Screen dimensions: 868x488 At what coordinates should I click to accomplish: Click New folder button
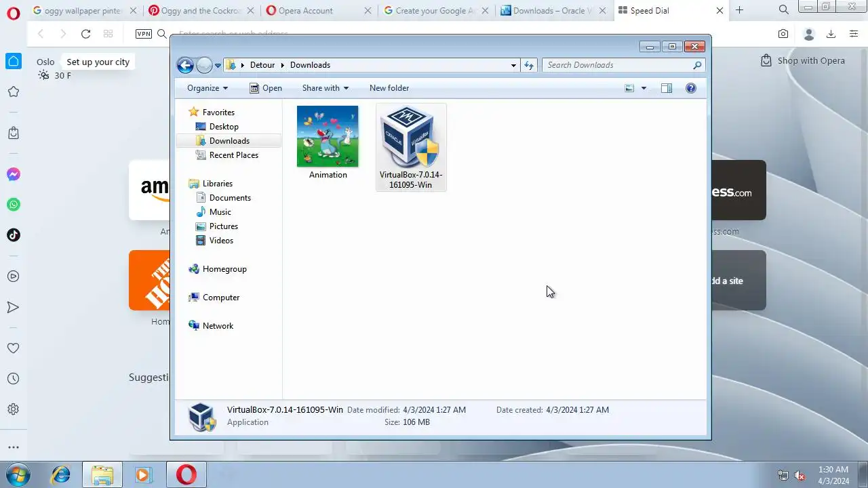tap(389, 88)
